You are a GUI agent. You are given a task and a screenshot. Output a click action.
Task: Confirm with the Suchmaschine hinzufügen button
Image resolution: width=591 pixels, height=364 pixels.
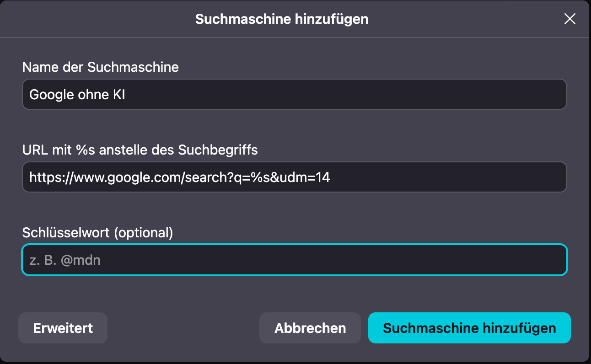[x=469, y=328]
